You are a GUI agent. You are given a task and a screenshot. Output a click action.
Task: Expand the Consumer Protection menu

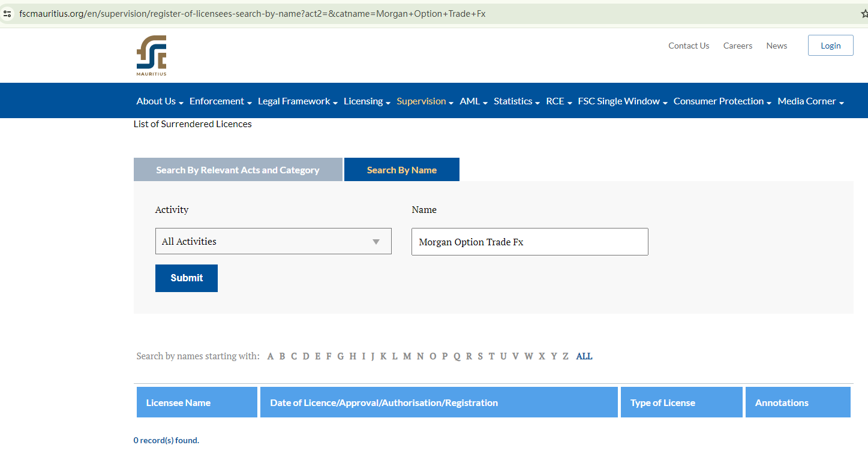[722, 101]
